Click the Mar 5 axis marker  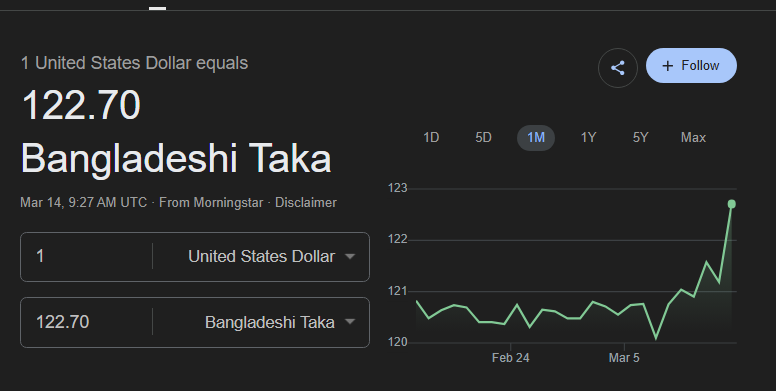624,357
